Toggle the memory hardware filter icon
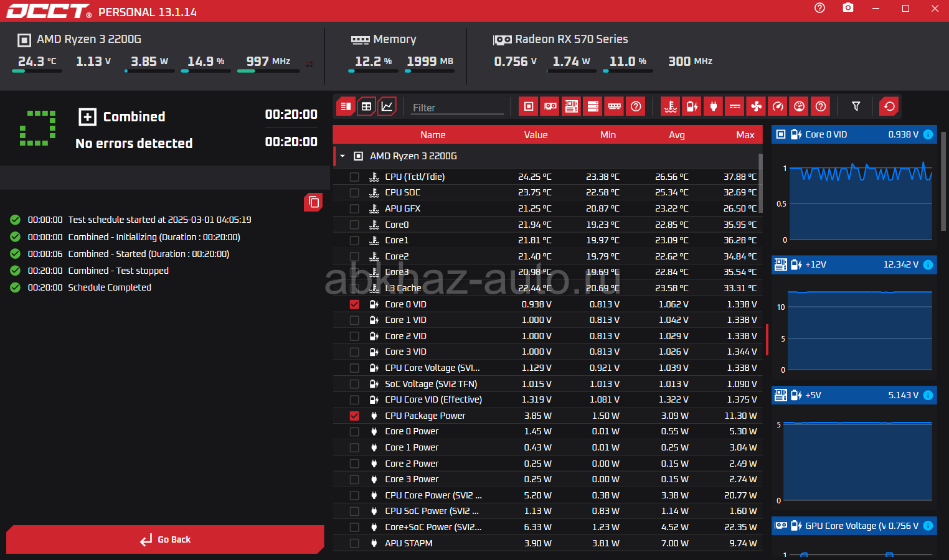Image resolution: width=949 pixels, height=560 pixels. 615,106
